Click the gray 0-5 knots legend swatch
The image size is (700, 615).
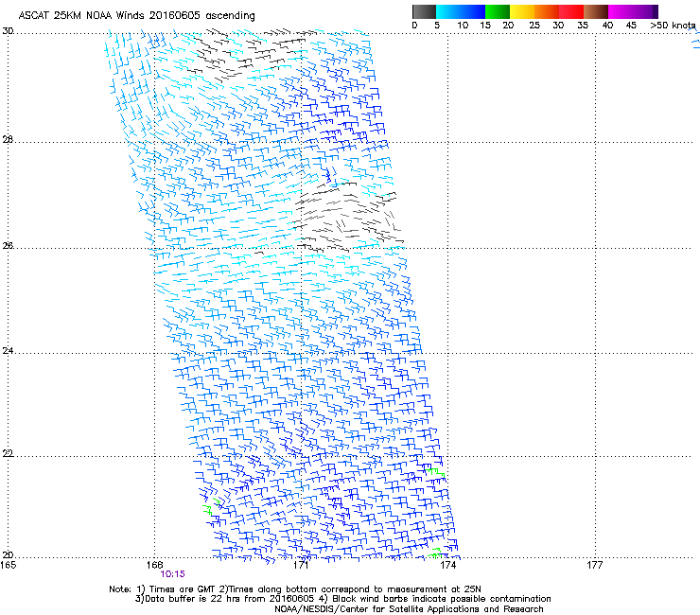tap(424, 11)
